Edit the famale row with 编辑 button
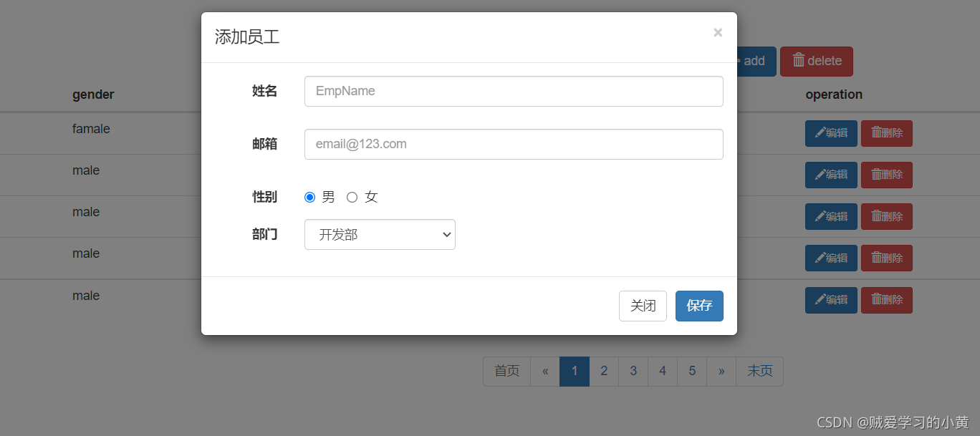 pos(831,133)
